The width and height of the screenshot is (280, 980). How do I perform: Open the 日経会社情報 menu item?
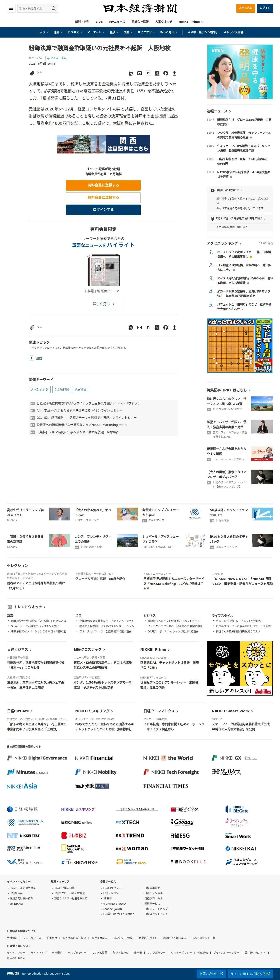(140, 22)
